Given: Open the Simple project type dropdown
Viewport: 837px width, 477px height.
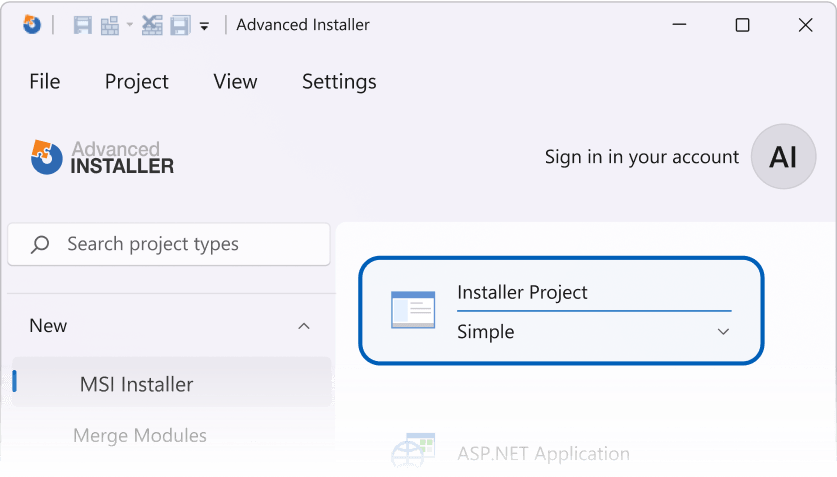Looking at the screenshot, I should pyautogui.click(x=594, y=331).
